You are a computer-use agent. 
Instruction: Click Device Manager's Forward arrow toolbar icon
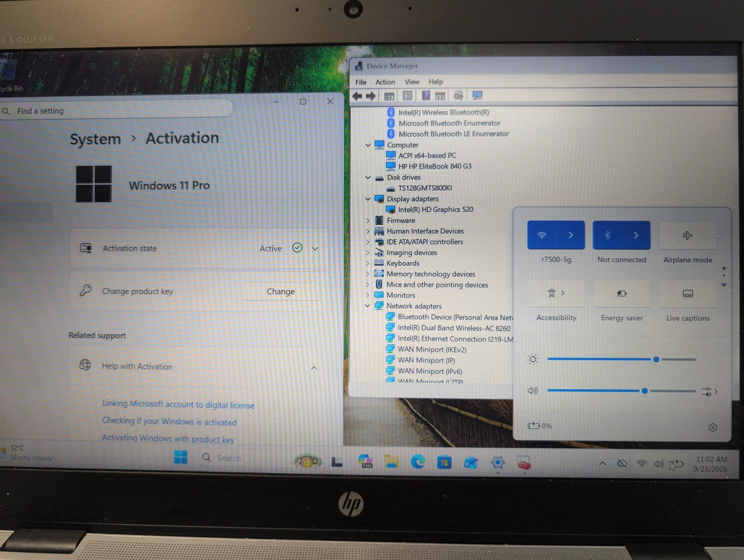[371, 96]
